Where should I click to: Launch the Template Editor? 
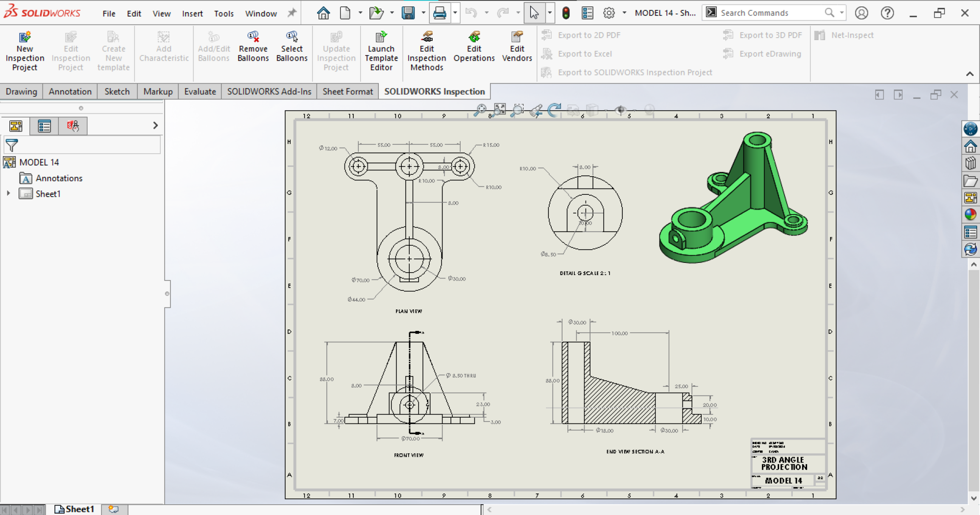click(381, 50)
